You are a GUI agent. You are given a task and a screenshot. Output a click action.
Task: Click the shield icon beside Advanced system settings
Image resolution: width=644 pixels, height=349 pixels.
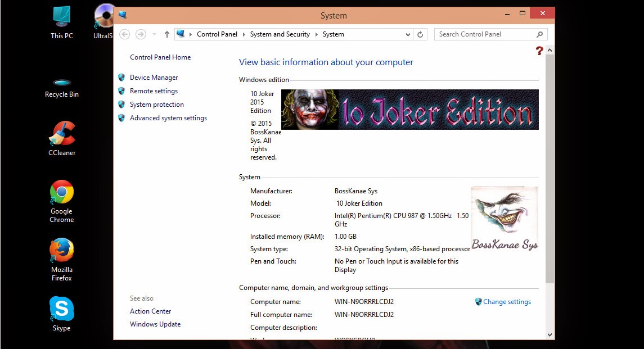pyautogui.click(x=121, y=118)
